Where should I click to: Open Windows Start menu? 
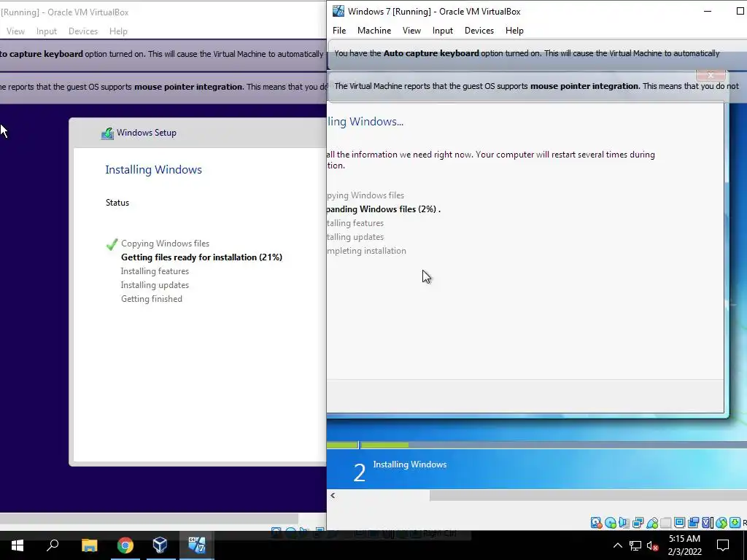pyautogui.click(x=18, y=545)
